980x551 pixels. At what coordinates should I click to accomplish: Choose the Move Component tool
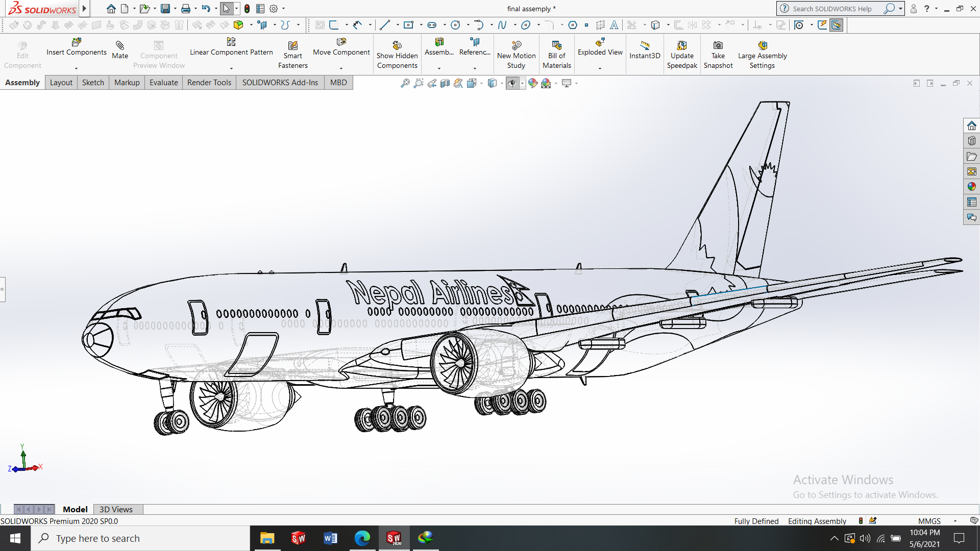(x=341, y=47)
